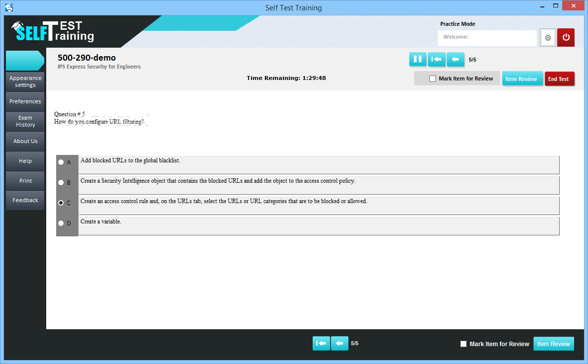Click Print in sidebar
588x364 pixels.
click(x=25, y=181)
